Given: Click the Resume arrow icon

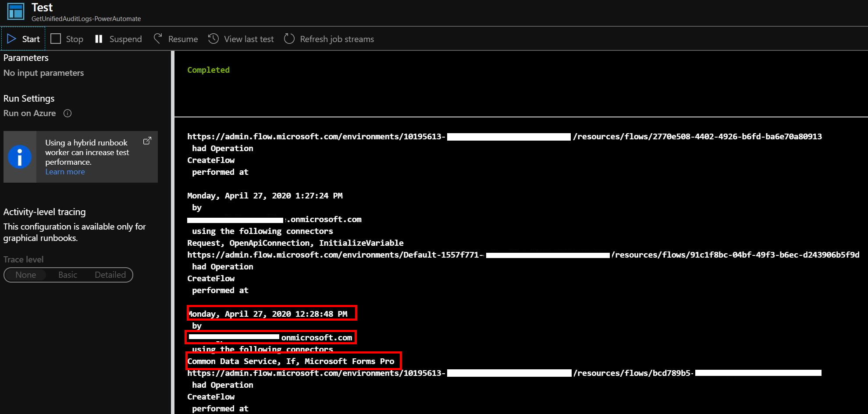Looking at the screenshot, I should tap(158, 39).
